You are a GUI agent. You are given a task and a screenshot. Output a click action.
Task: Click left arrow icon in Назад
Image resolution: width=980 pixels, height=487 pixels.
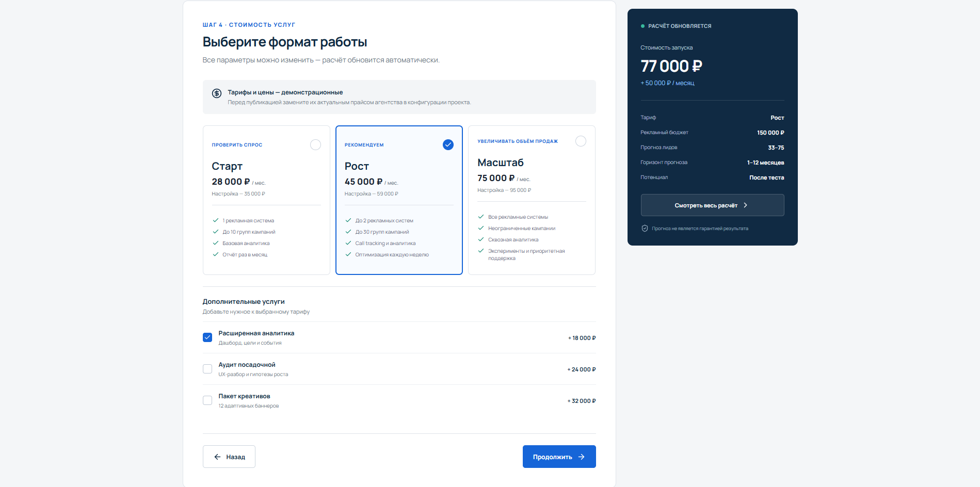[217, 457]
